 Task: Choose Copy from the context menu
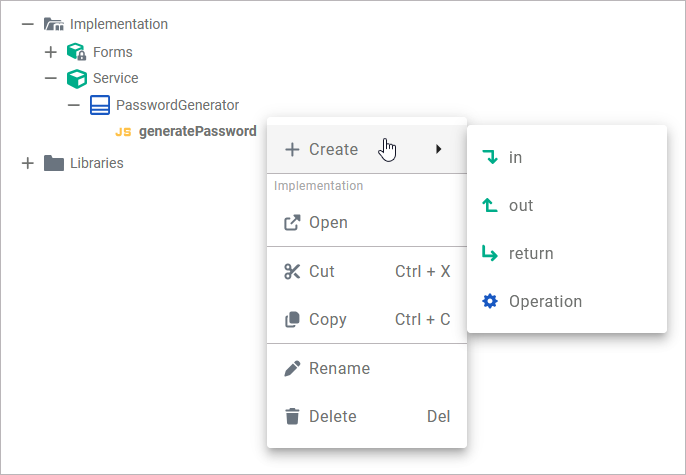click(x=328, y=320)
